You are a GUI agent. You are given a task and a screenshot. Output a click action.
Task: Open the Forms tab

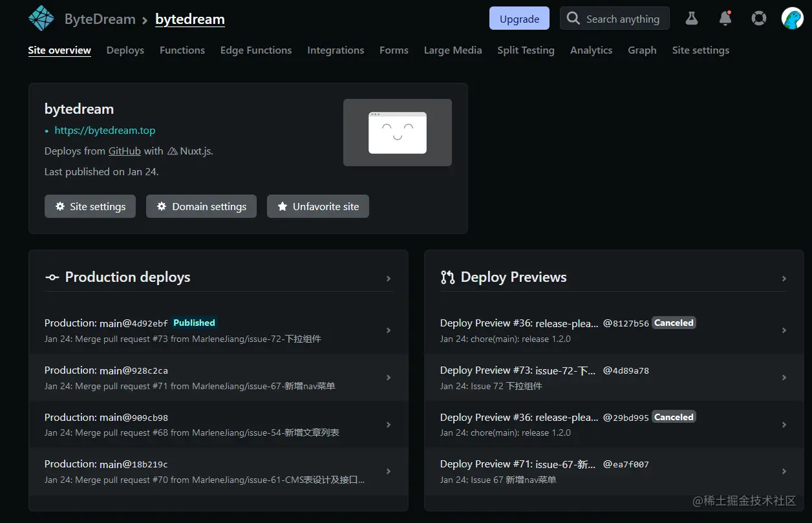click(x=394, y=50)
